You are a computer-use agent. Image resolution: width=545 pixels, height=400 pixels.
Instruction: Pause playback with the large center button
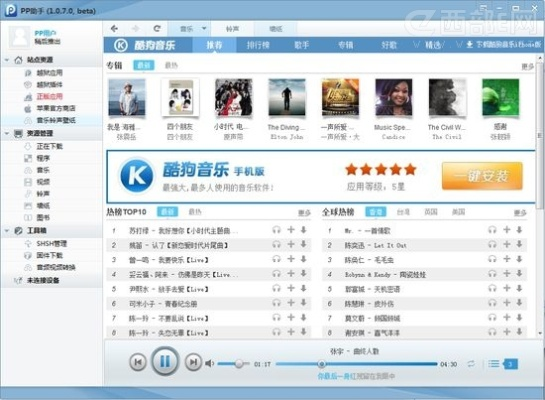(165, 361)
